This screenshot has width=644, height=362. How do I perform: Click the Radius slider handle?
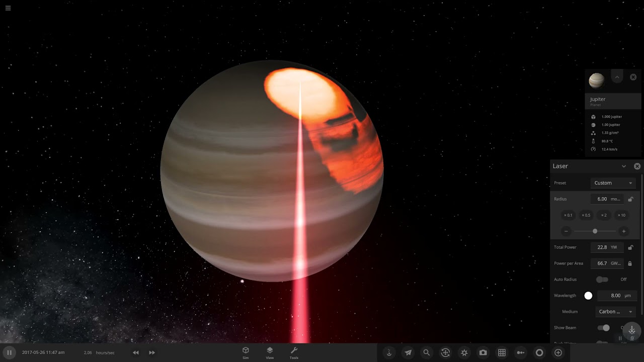point(595,231)
